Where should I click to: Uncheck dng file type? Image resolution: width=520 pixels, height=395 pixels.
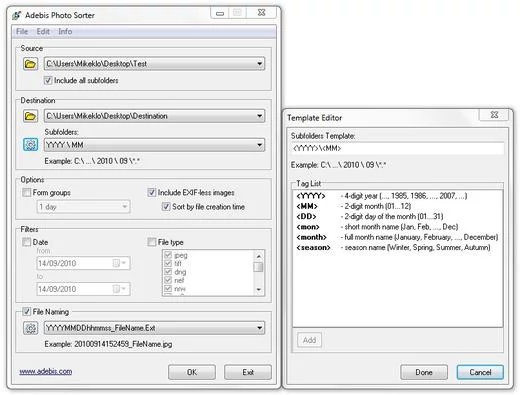click(x=168, y=272)
